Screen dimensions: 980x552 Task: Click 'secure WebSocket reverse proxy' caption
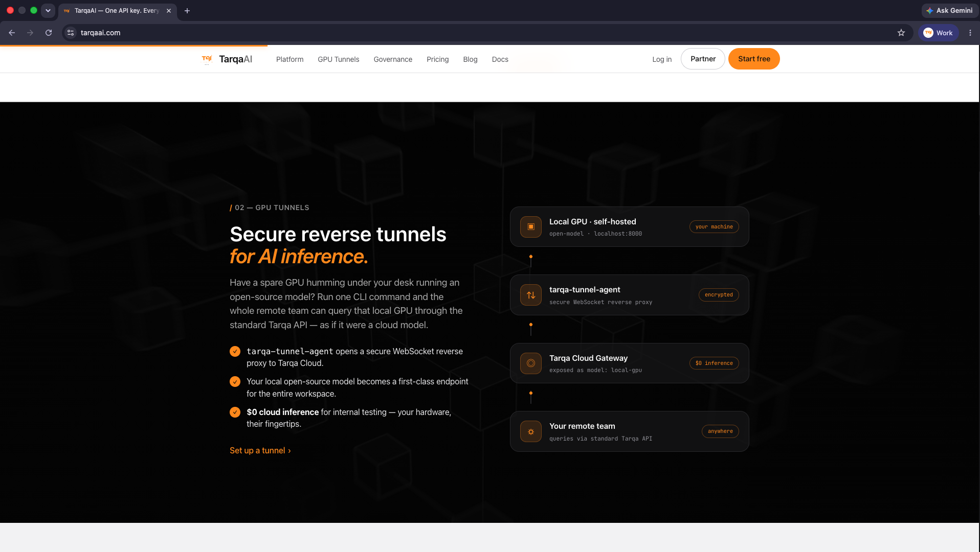(x=600, y=302)
